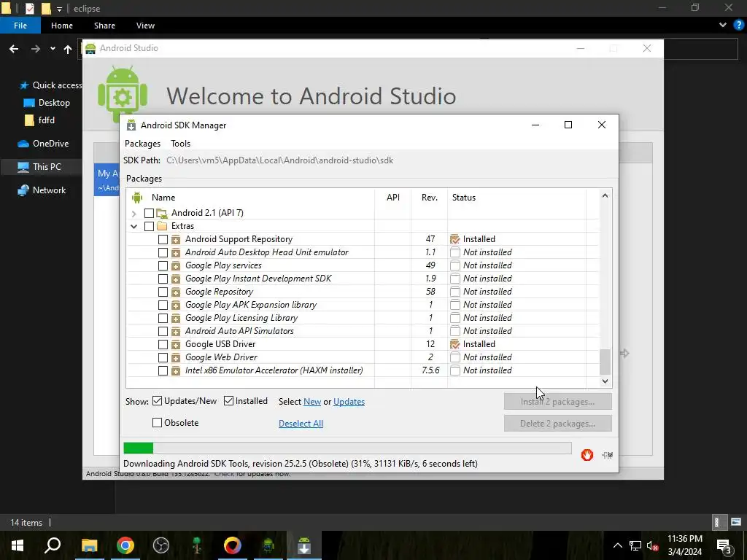Switch to Android SDK Manager taskbar icon
747x560 pixels.
[x=304, y=545]
